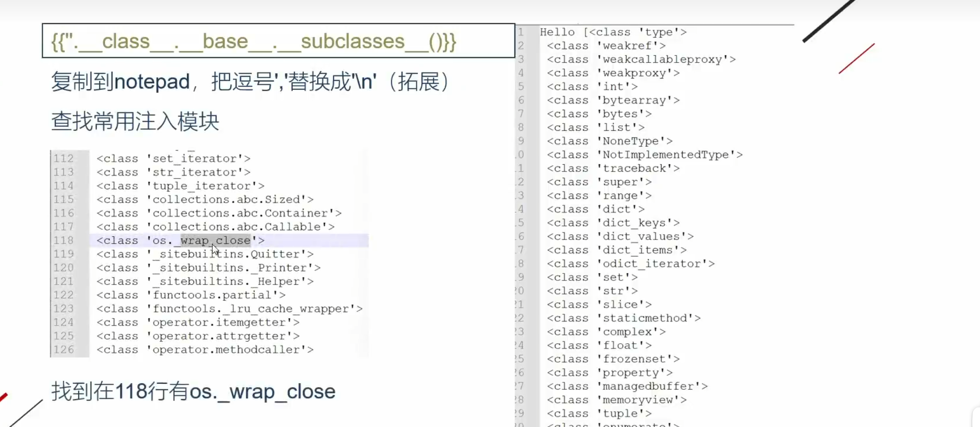Click the 'staticmethod' class line
The image size is (980, 427).
pos(624,318)
